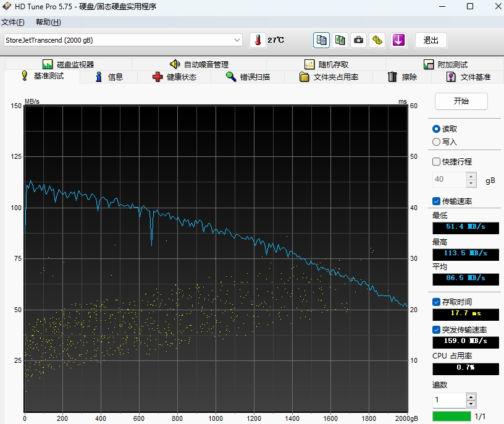Click the green progress bar

451,417
